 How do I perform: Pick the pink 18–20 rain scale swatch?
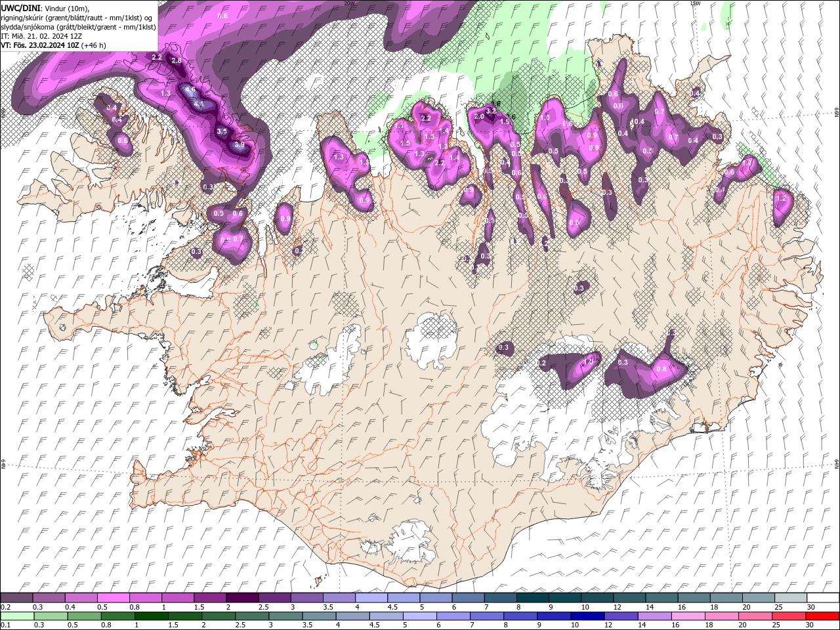pos(721,616)
